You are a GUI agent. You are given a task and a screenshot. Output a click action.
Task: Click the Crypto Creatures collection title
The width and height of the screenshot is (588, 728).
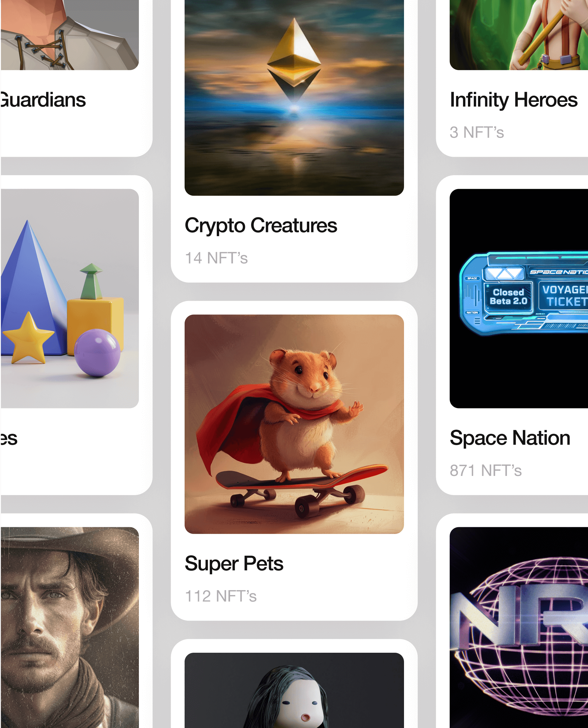(261, 225)
